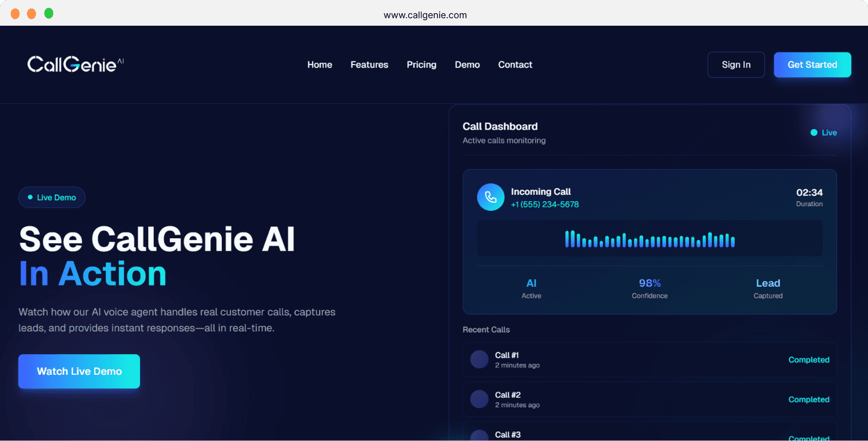Click the Call #1 avatar circle

479,359
